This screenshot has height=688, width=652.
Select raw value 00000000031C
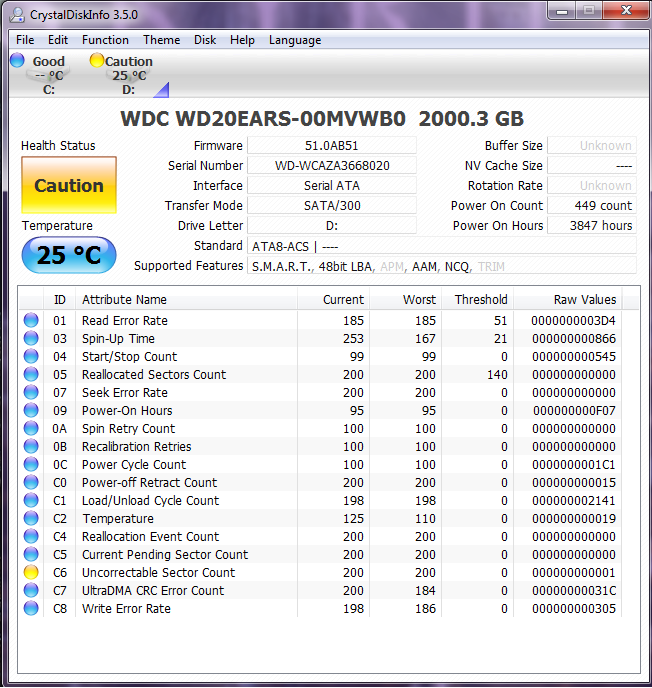[x=574, y=591]
